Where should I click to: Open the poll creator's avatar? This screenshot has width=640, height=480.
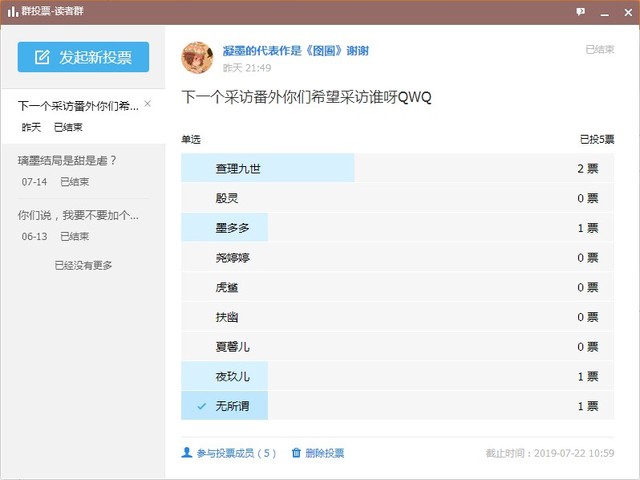[x=197, y=58]
